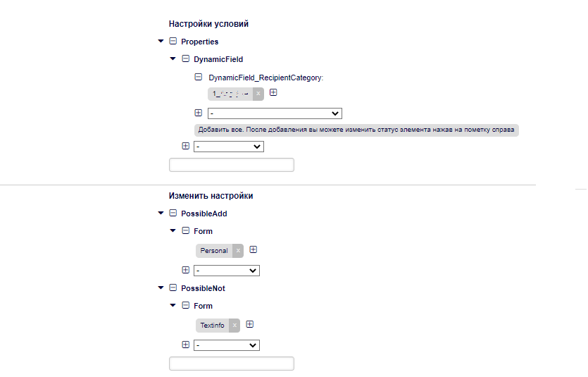The width and height of the screenshot is (588, 377).
Task: Click text field under Настройки условий section
Action: [232, 165]
